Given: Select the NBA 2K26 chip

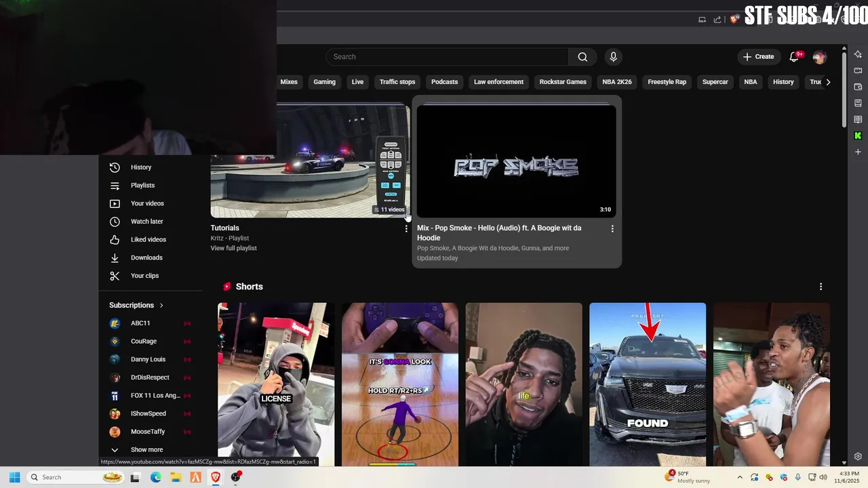Looking at the screenshot, I should pyautogui.click(x=617, y=82).
